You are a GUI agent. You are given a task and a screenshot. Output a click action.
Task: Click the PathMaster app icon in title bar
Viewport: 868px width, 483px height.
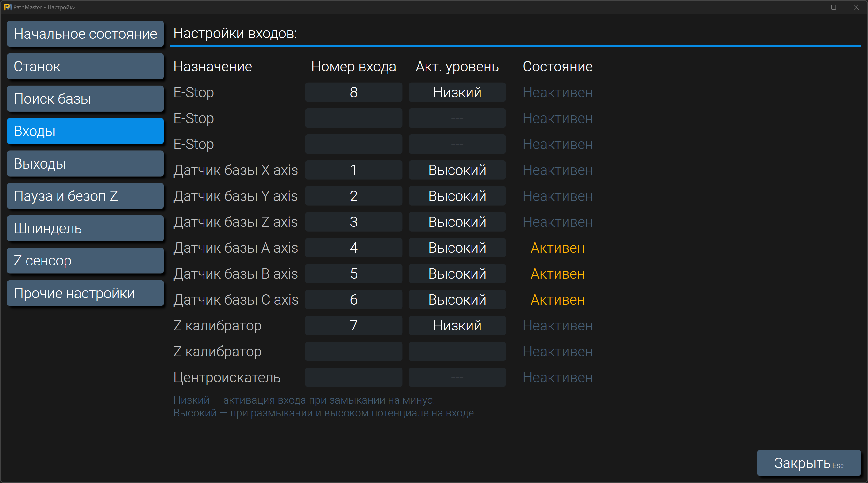[7, 7]
